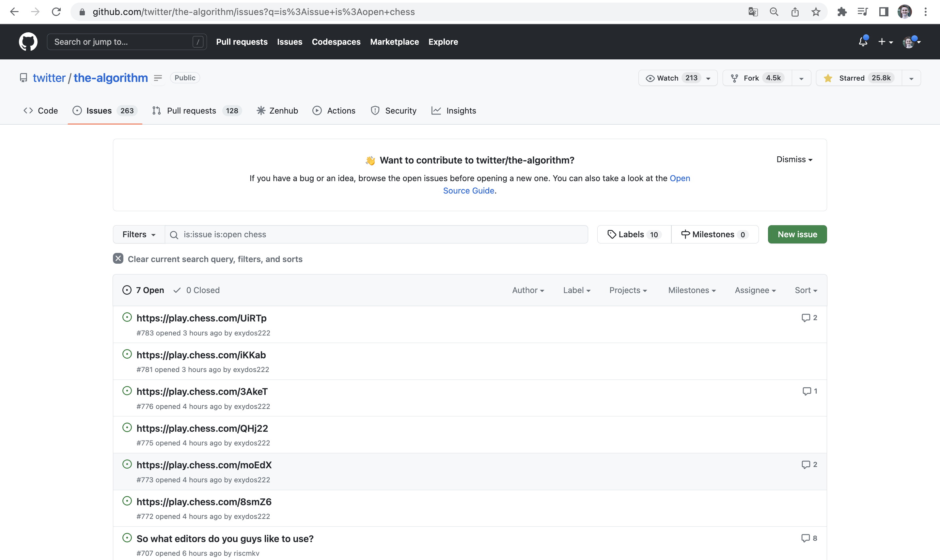The image size is (940, 560).
Task: Open the Insights tab
Action: 454,111
